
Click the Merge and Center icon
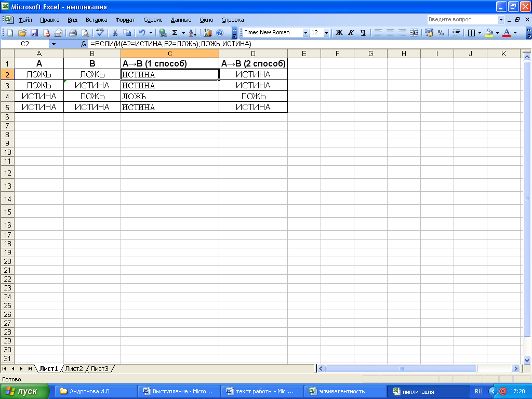coord(414,33)
